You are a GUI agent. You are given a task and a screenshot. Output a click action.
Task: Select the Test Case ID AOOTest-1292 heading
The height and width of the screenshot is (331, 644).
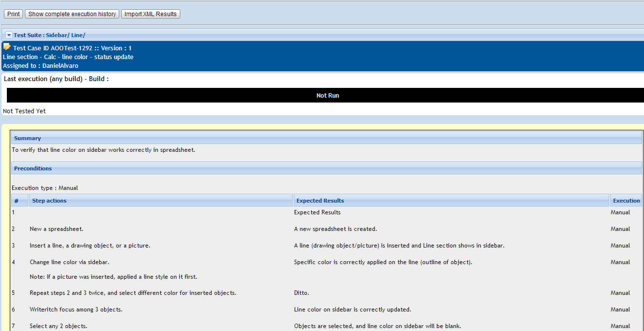[72, 48]
